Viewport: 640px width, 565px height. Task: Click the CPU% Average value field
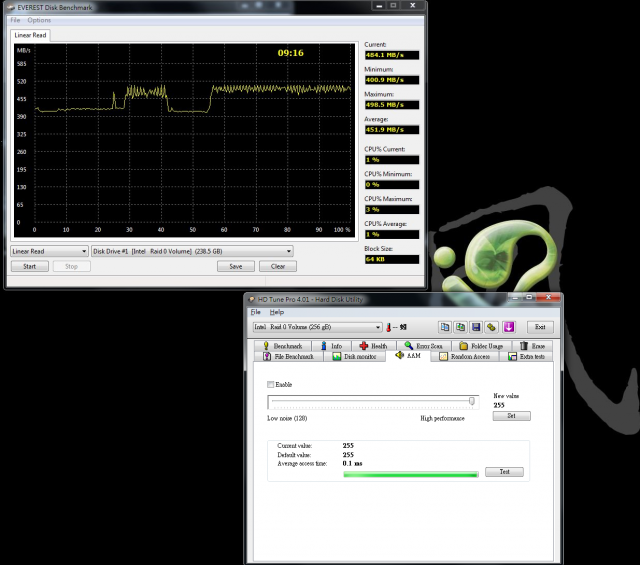pyautogui.click(x=392, y=234)
